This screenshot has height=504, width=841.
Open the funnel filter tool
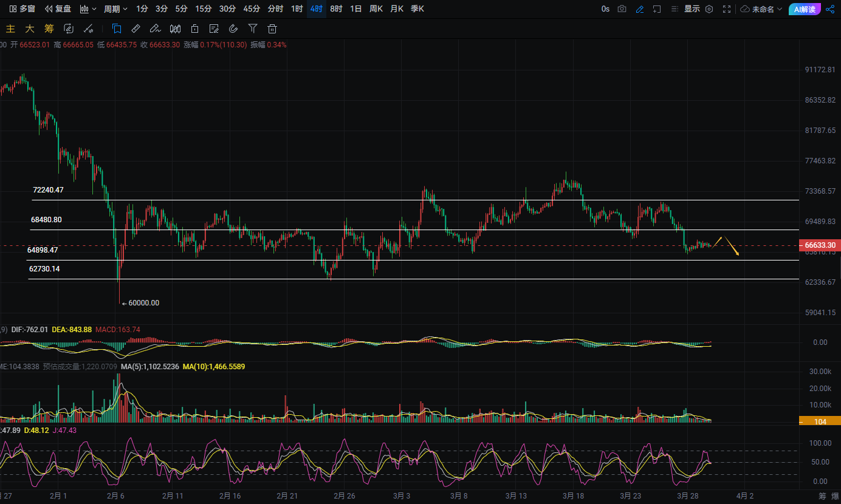253,29
